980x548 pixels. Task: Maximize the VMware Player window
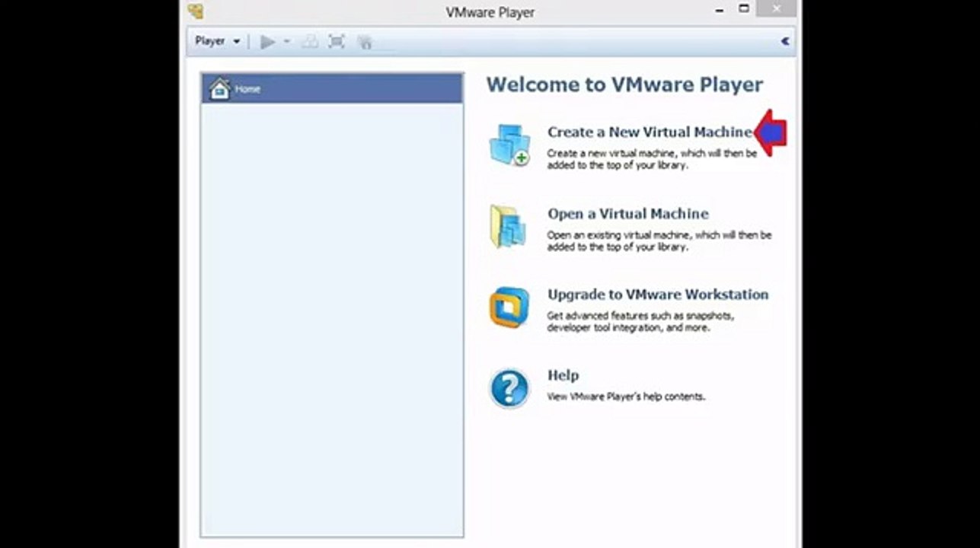point(744,9)
